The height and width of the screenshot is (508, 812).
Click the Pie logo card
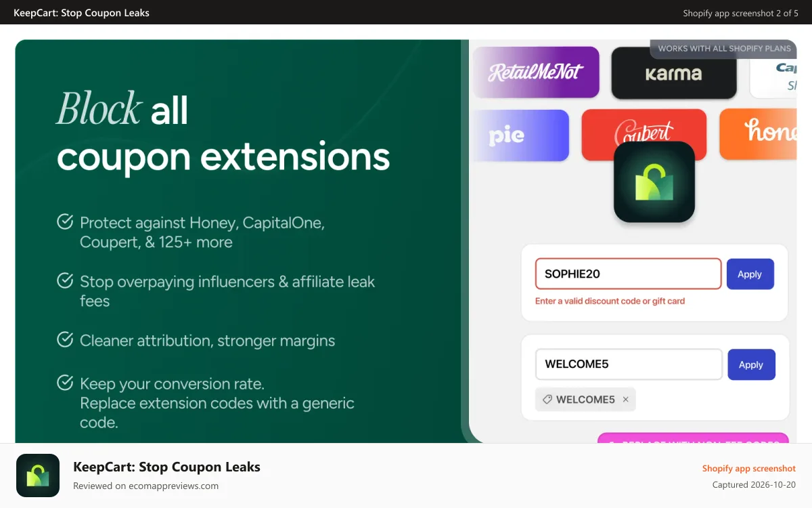click(520, 135)
